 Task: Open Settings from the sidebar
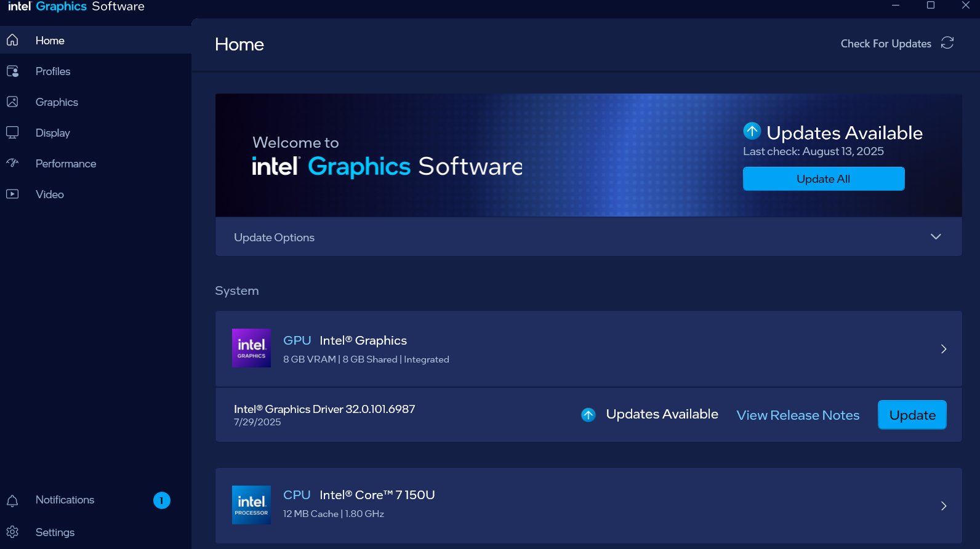point(95,532)
